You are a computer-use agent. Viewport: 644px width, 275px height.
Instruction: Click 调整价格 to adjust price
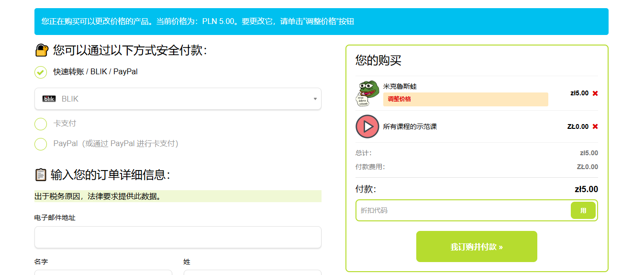point(466,99)
